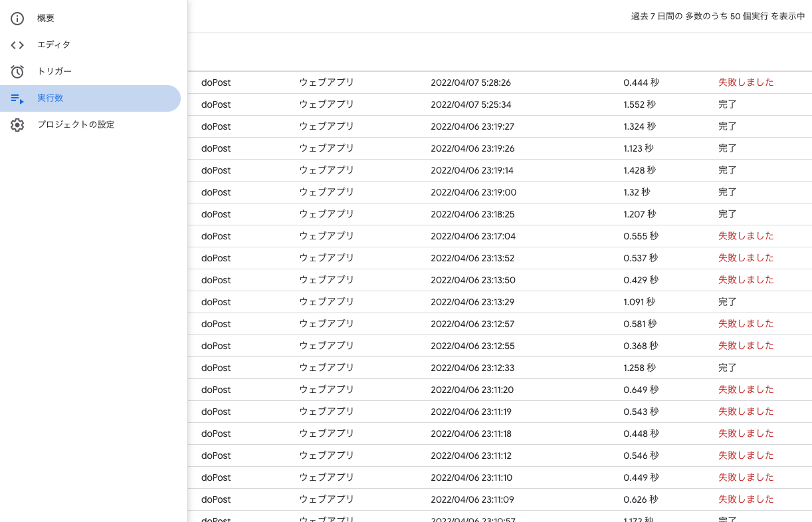
Task: Select the timestamp 2022/04/06 23:19:26
Action: click(x=472, y=148)
